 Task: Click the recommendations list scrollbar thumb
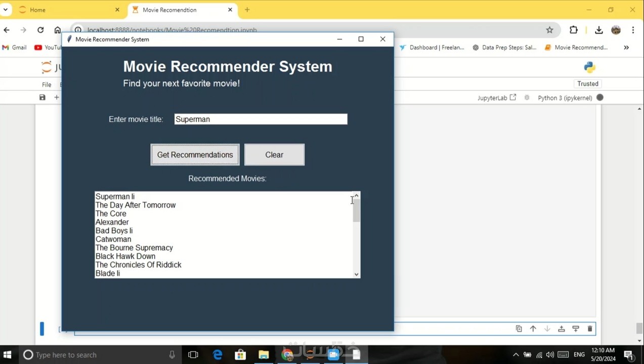click(356, 210)
